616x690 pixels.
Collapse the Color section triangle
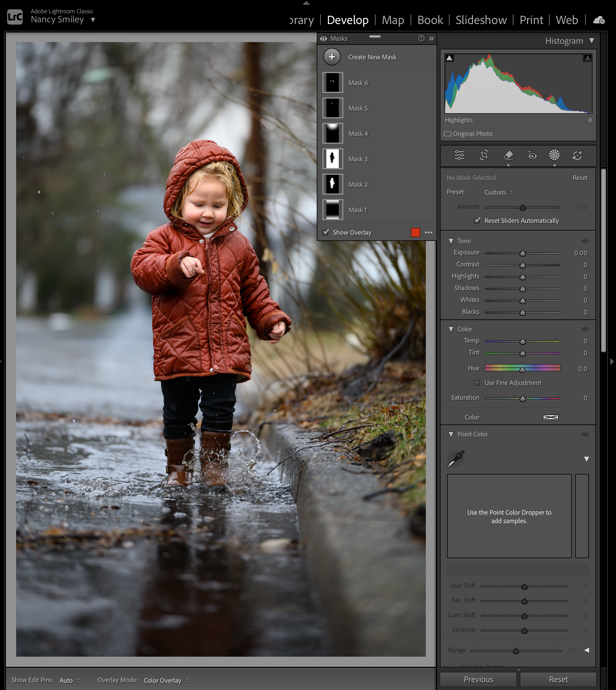pos(451,329)
